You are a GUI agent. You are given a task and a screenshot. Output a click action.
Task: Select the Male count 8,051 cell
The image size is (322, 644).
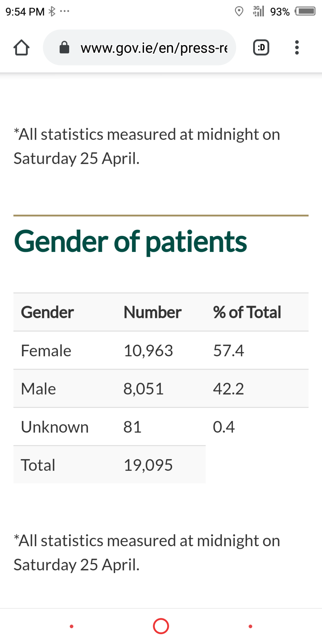[x=143, y=389]
